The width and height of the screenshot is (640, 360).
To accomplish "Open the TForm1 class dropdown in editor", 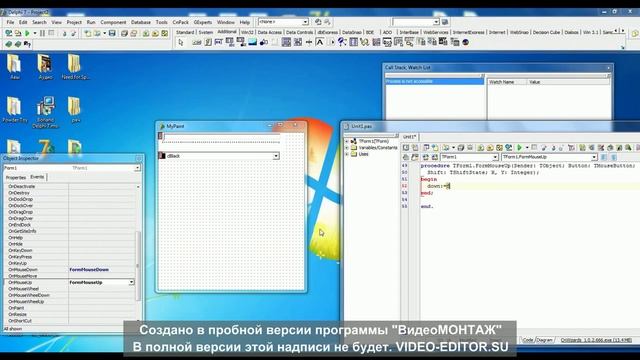I will [x=495, y=157].
